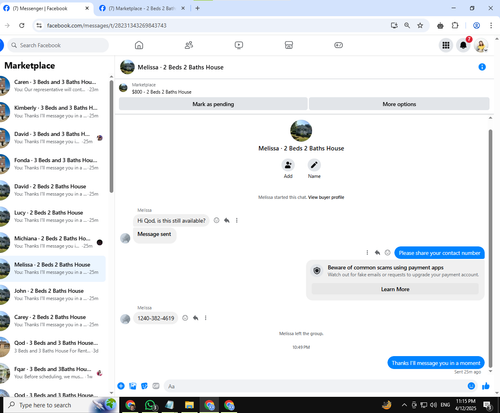Open Michiana - 2 Beds 2 Baths conversation
The image size is (500, 413).
coord(53,242)
